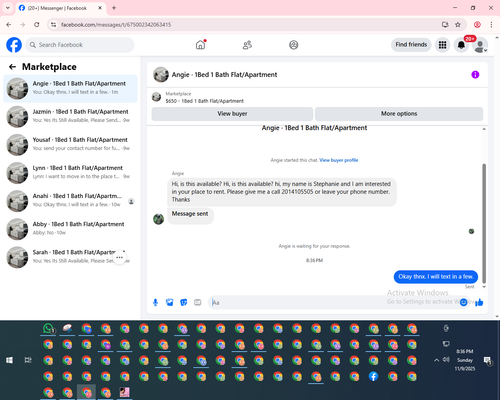Click the View buyer button
500x400 pixels.
tap(232, 114)
